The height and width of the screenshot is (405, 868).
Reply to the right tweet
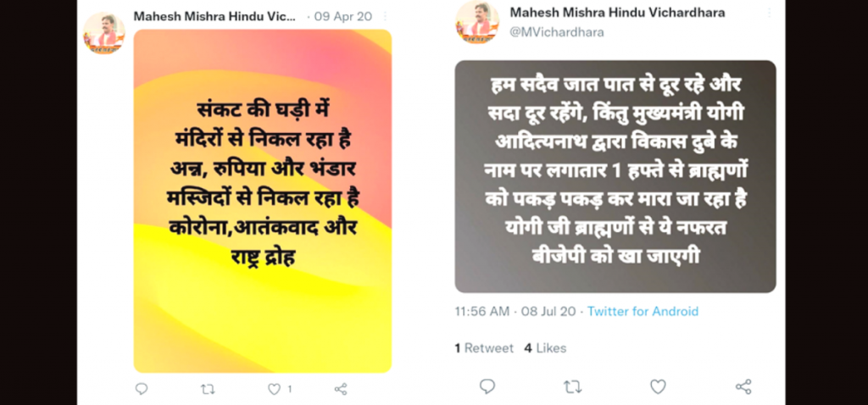[x=487, y=386]
